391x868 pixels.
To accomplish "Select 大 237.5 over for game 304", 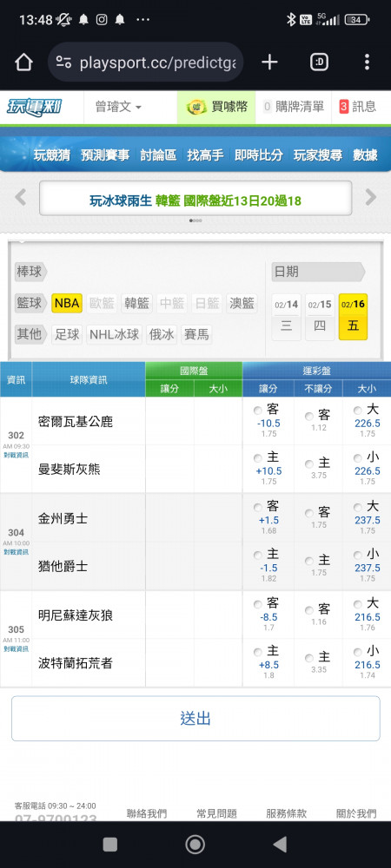I will 358,508.
